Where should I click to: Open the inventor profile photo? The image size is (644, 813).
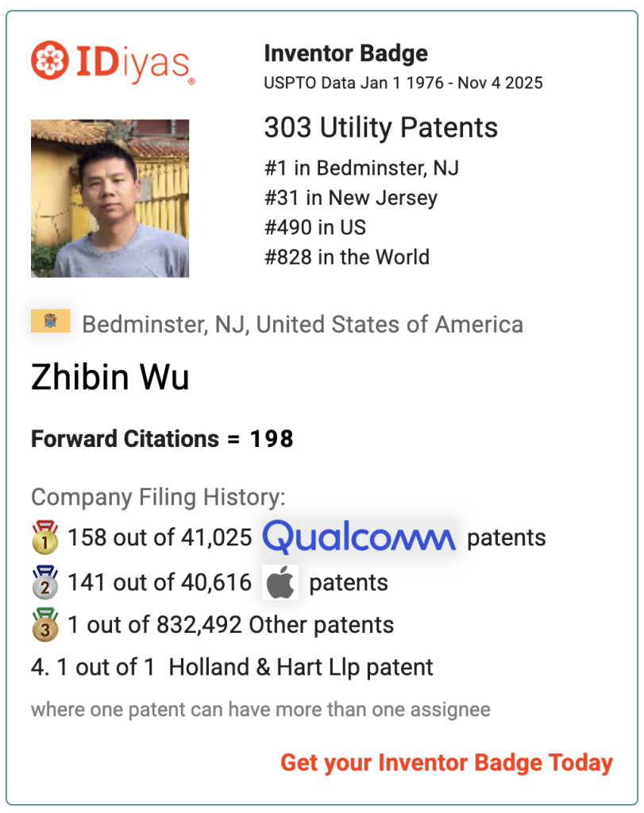point(110,198)
